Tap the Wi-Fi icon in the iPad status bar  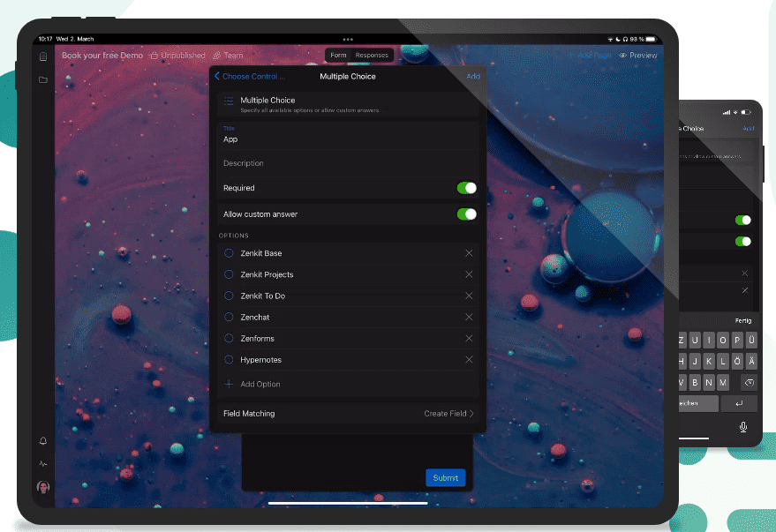coord(611,39)
